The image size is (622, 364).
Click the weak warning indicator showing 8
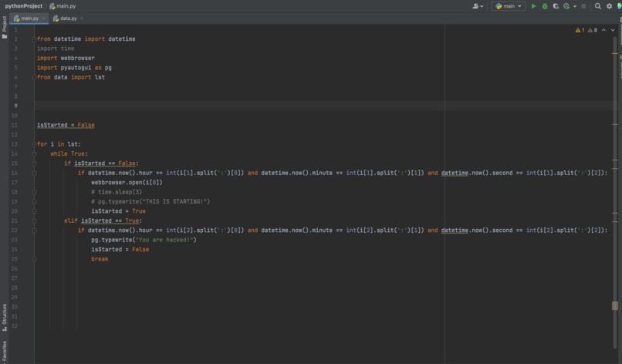592,30
